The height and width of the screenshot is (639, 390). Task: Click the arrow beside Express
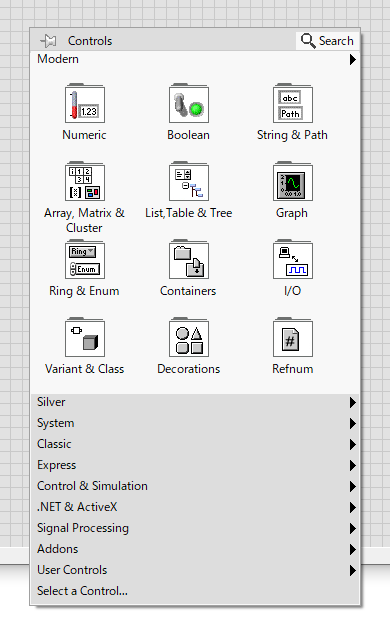click(x=353, y=465)
